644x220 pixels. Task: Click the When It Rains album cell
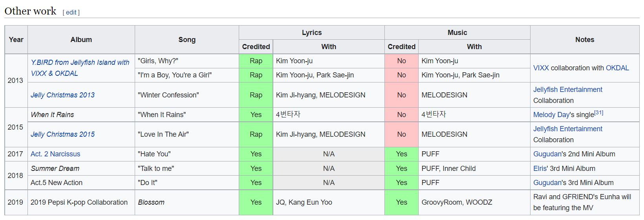(81, 115)
